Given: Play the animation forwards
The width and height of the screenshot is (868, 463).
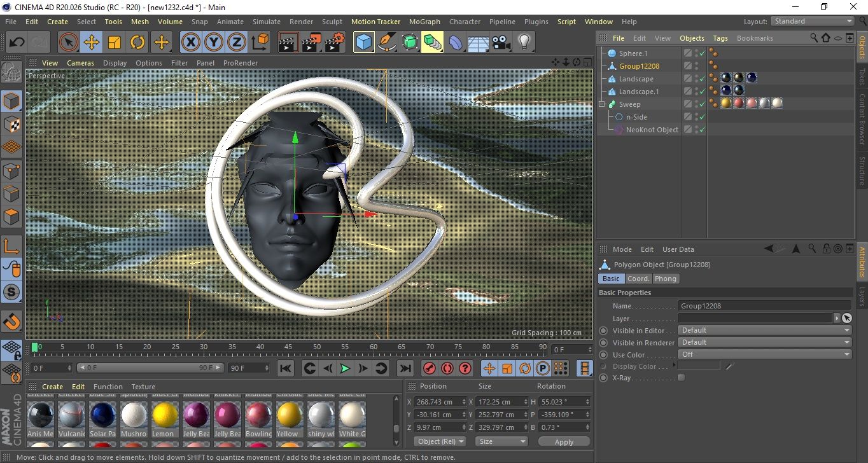Looking at the screenshot, I should [x=345, y=368].
